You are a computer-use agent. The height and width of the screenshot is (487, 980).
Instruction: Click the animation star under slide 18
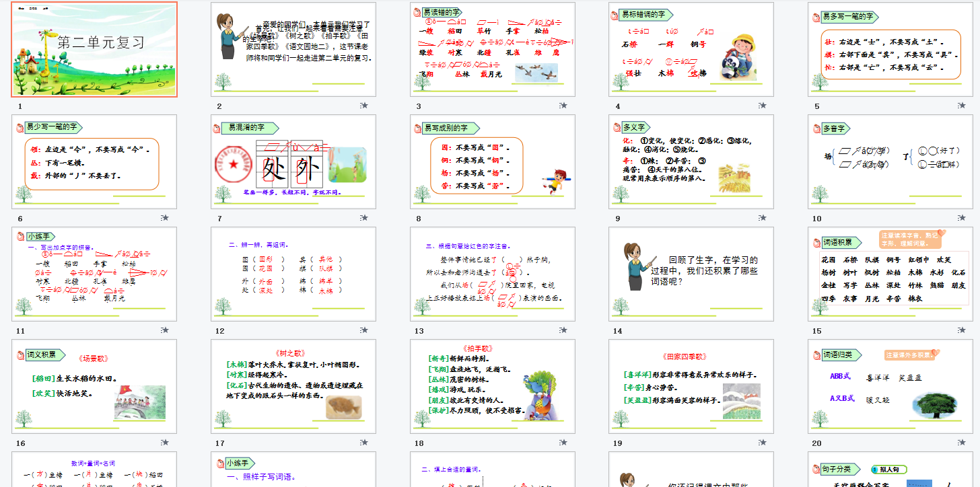click(563, 443)
